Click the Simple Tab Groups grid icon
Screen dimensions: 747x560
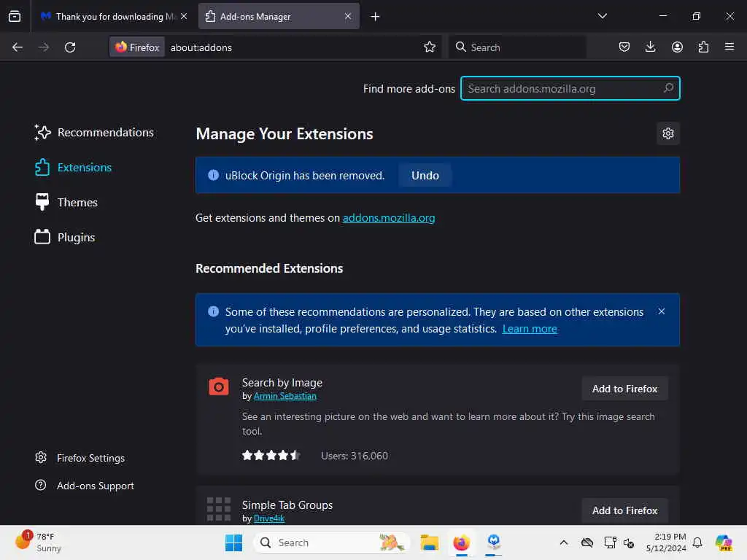pyautogui.click(x=219, y=508)
